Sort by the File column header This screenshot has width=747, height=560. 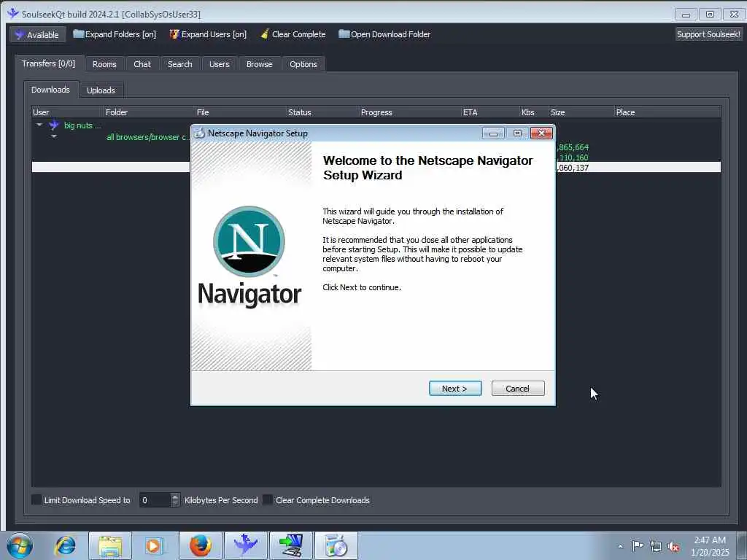241,112
